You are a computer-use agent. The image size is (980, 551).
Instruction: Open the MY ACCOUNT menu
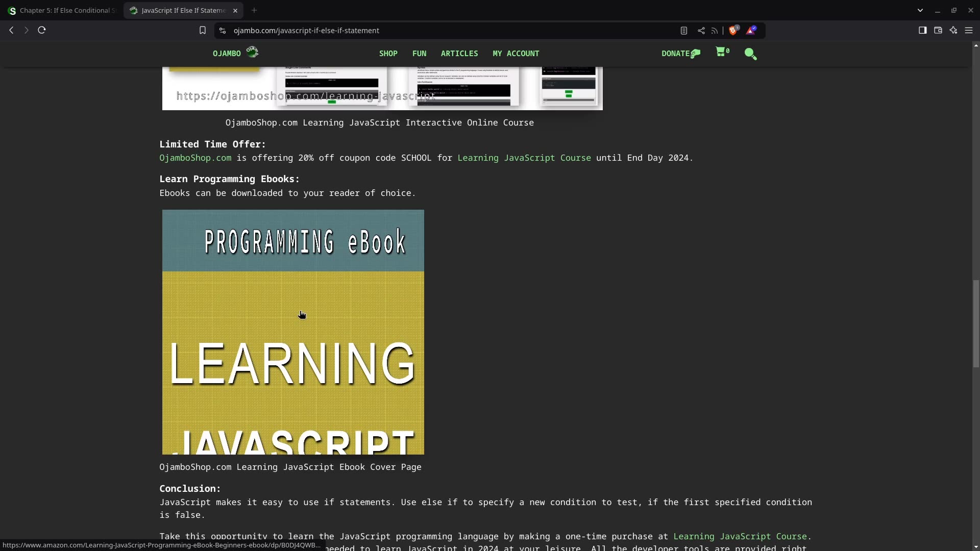coord(516,54)
